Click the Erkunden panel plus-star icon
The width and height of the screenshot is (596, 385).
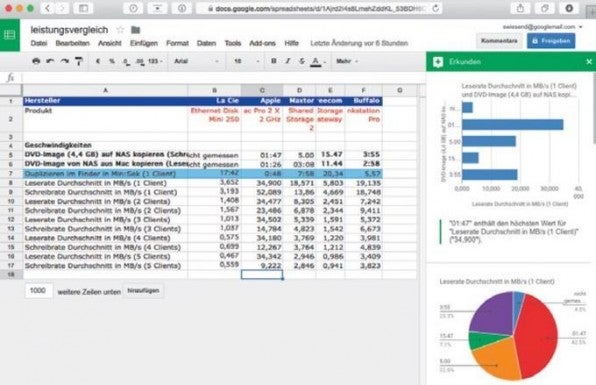[x=438, y=62]
